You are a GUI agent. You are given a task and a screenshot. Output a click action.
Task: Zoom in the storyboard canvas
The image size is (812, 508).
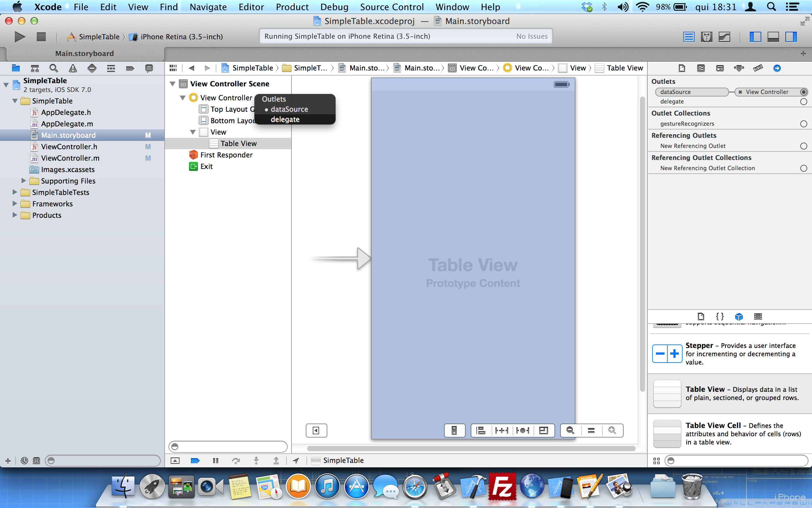[612, 431]
